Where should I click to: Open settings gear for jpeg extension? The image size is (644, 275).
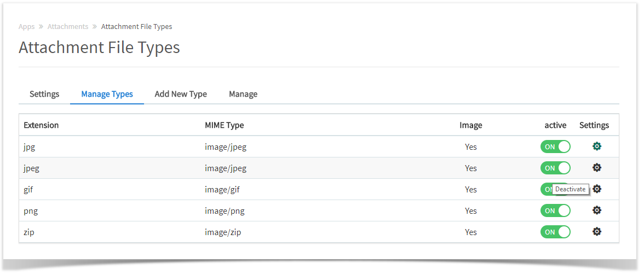click(x=597, y=168)
